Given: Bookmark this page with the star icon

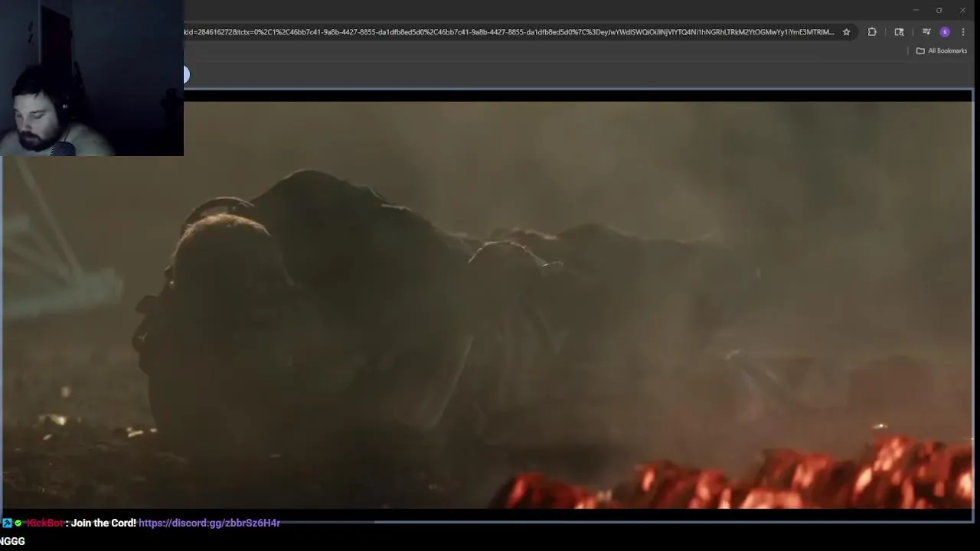Looking at the screenshot, I should [846, 32].
